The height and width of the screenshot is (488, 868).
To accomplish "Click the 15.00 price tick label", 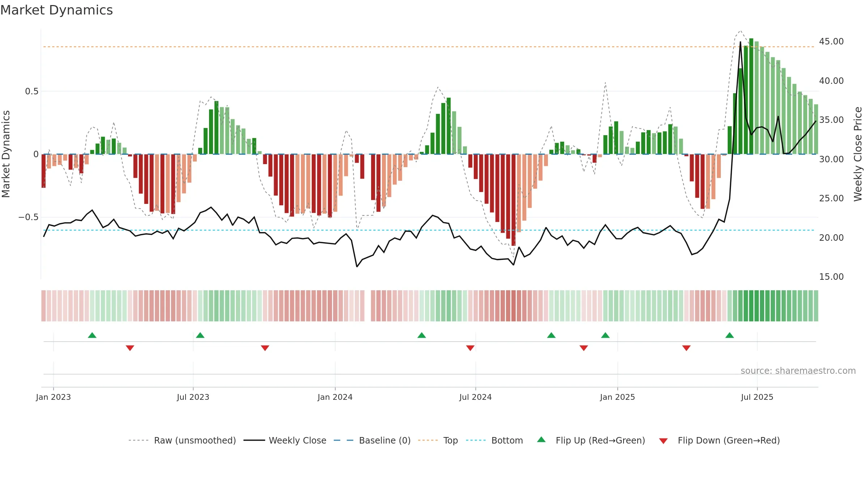I will click(831, 277).
